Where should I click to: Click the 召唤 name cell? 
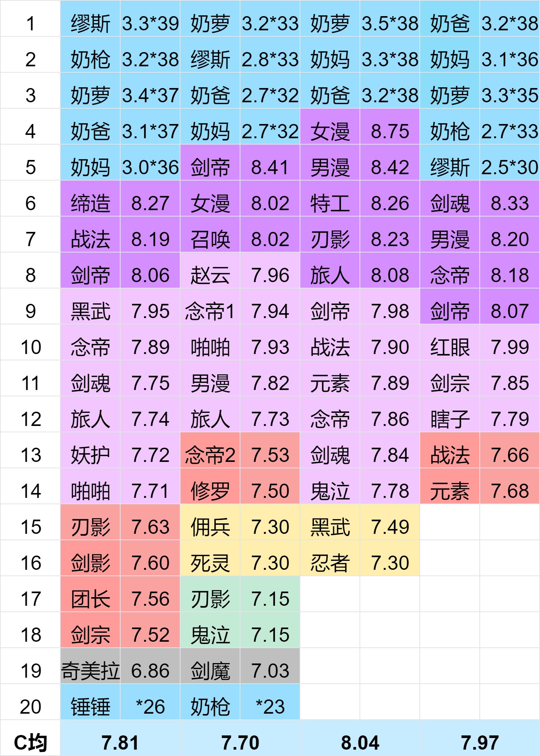210,235
